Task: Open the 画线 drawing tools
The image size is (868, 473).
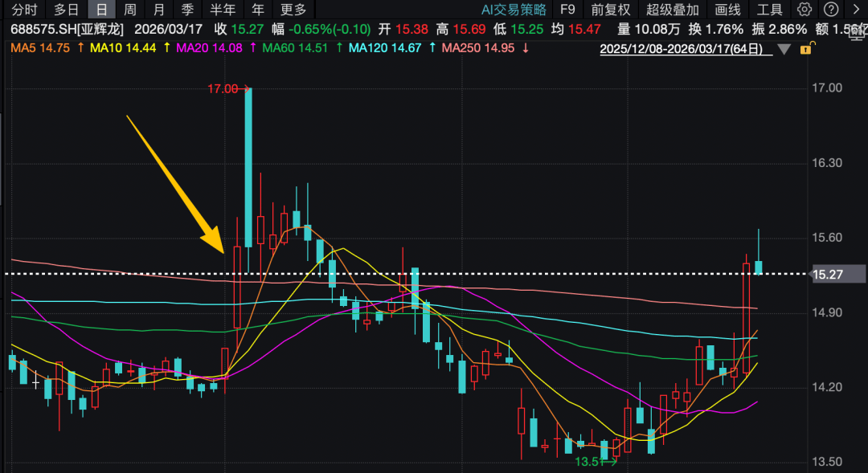Action: pyautogui.click(x=727, y=10)
